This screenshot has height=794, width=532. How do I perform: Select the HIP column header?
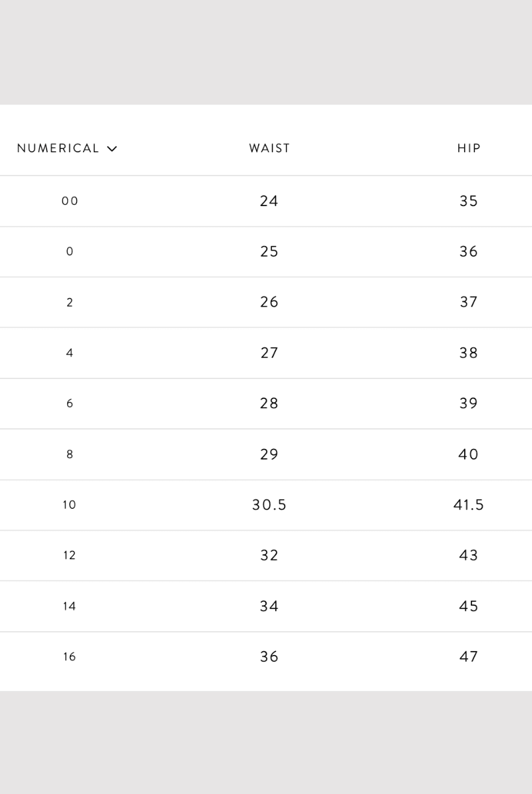(469, 148)
